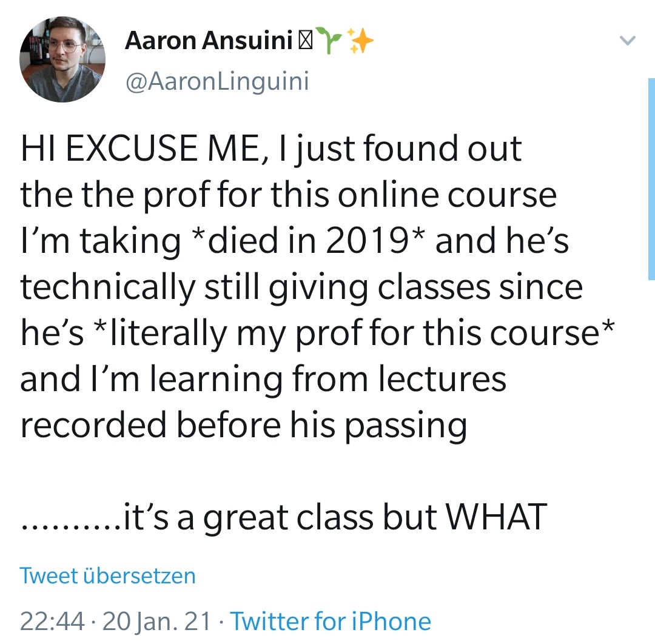Click the text *died in 2019*
The image size is (655, 644).
(x=307, y=241)
